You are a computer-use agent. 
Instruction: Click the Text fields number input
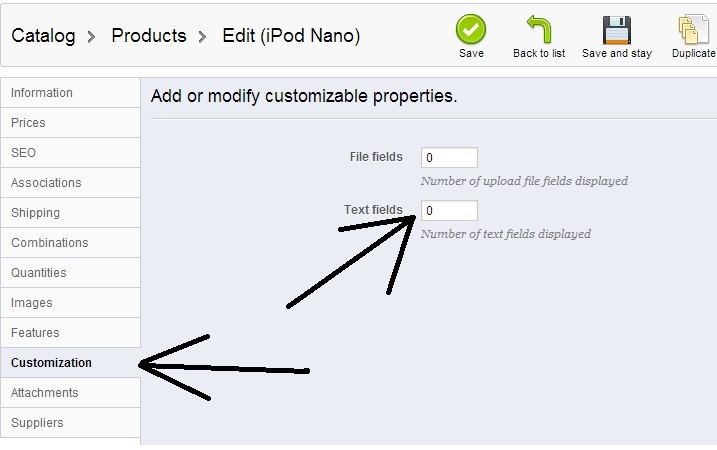pyautogui.click(x=449, y=211)
